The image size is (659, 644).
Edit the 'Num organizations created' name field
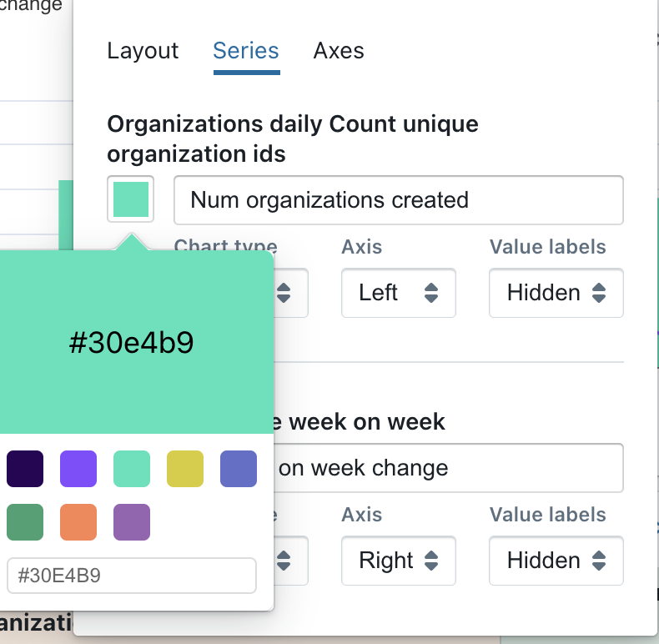click(398, 200)
